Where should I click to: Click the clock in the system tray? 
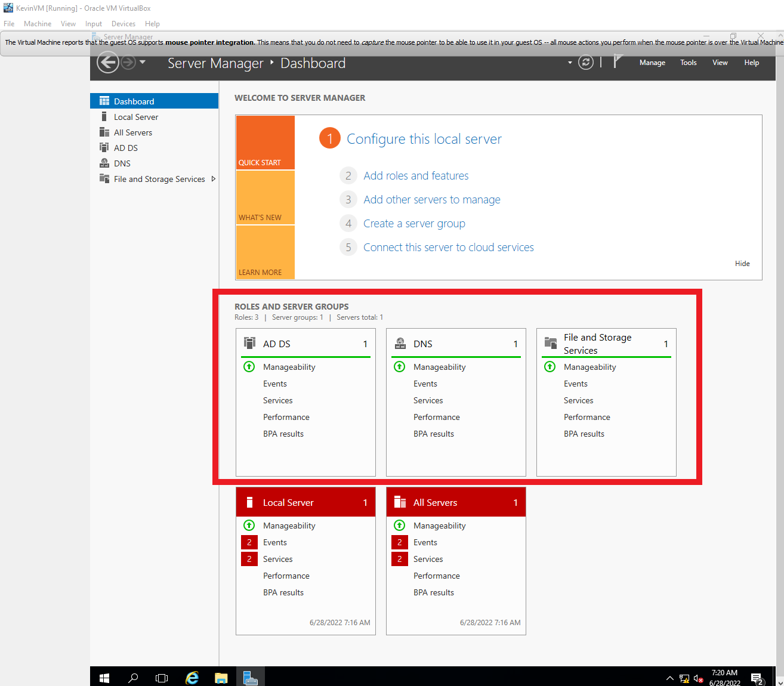pyautogui.click(x=724, y=676)
